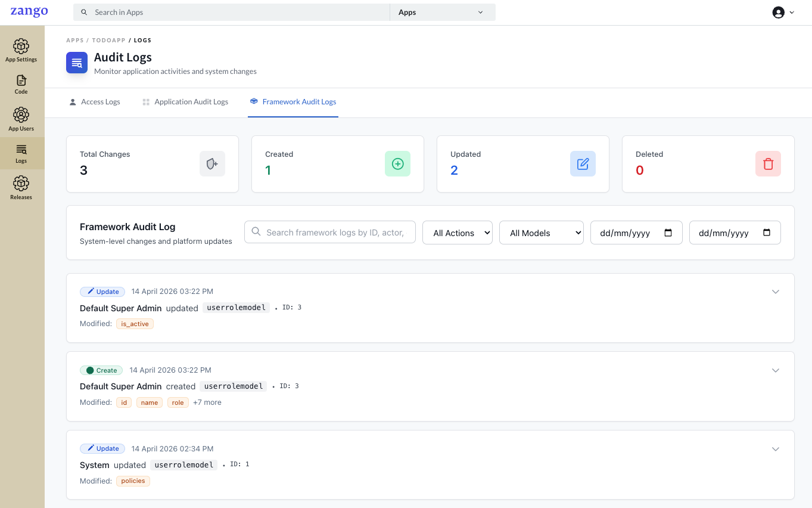This screenshot has height=508, width=812.
Task: Open the All Models filter dropdown
Action: point(542,233)
